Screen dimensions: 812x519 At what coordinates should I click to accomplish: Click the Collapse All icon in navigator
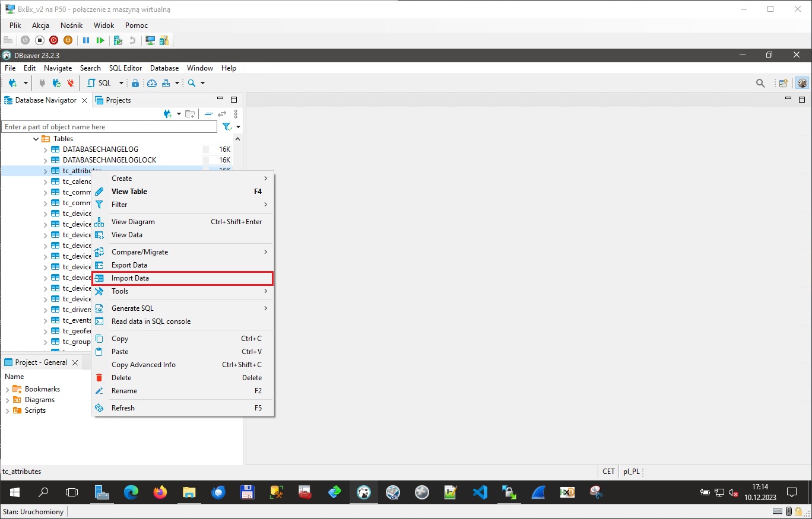pos(208,114)
